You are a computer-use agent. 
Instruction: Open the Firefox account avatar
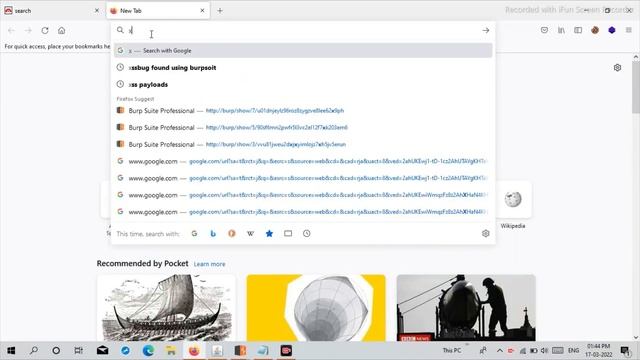click(x=595, y=30)
